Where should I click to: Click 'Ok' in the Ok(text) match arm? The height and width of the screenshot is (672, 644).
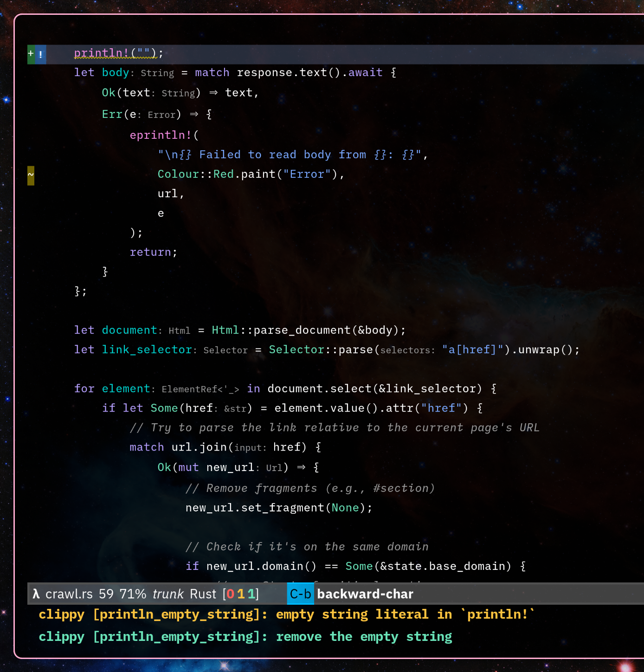click(x=109, y=93)
